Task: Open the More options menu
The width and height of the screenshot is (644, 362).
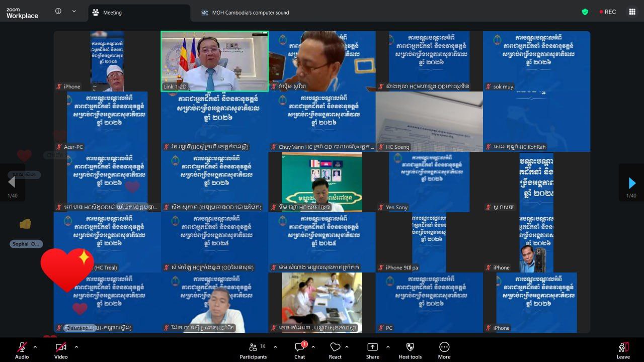Action: pyautogui.click(x=444, y=350)
